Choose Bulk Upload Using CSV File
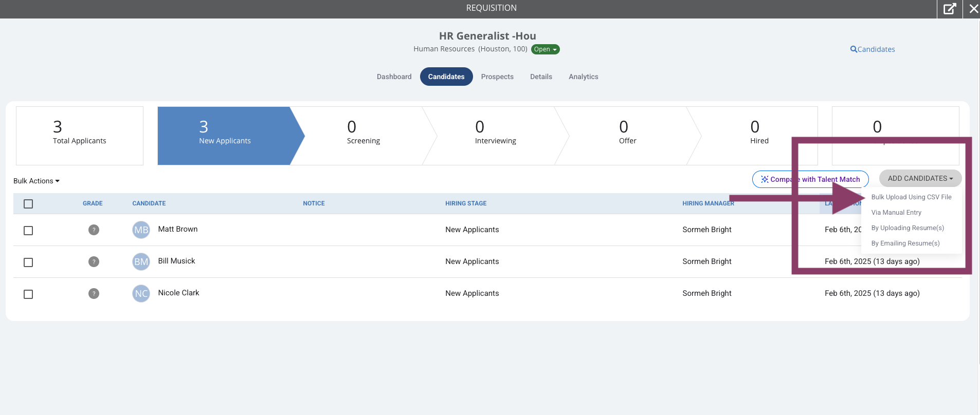The height and width of the screenshot is (415, 980). click(911, 197)
